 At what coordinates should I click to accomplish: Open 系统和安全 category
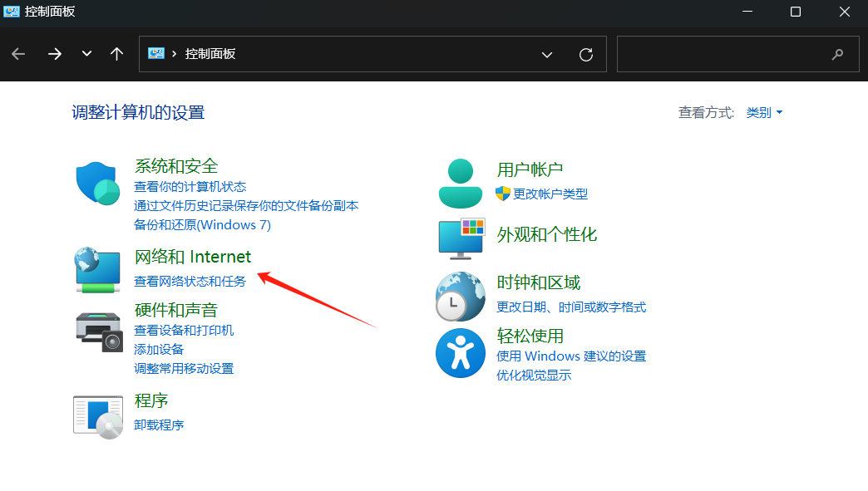176,166
